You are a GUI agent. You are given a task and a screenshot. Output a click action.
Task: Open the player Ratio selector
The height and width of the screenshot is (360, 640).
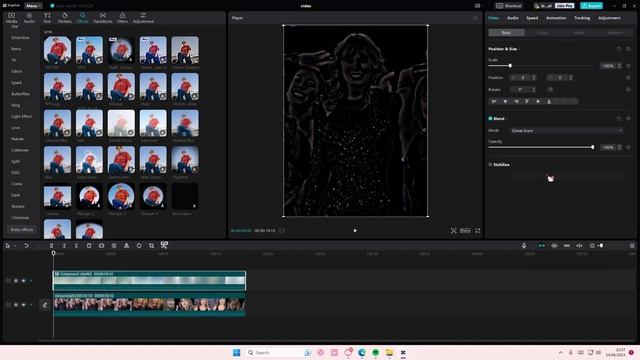[x=465, y=231]
